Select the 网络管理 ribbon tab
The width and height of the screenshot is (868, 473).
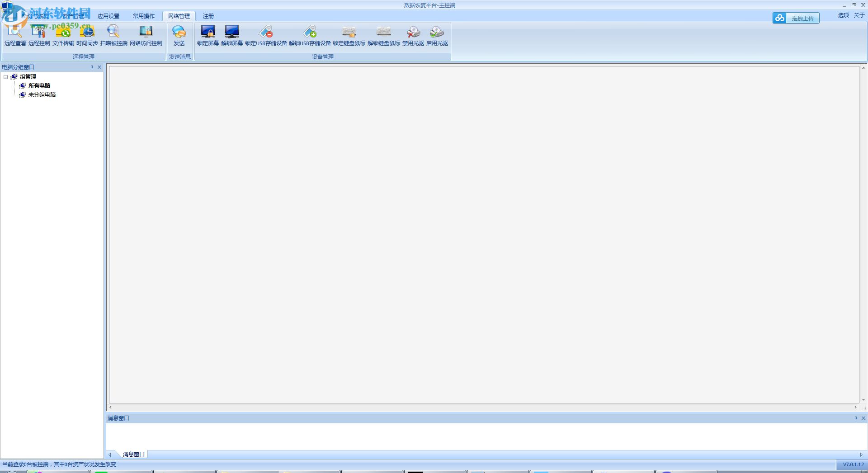[x=179, y=16]
